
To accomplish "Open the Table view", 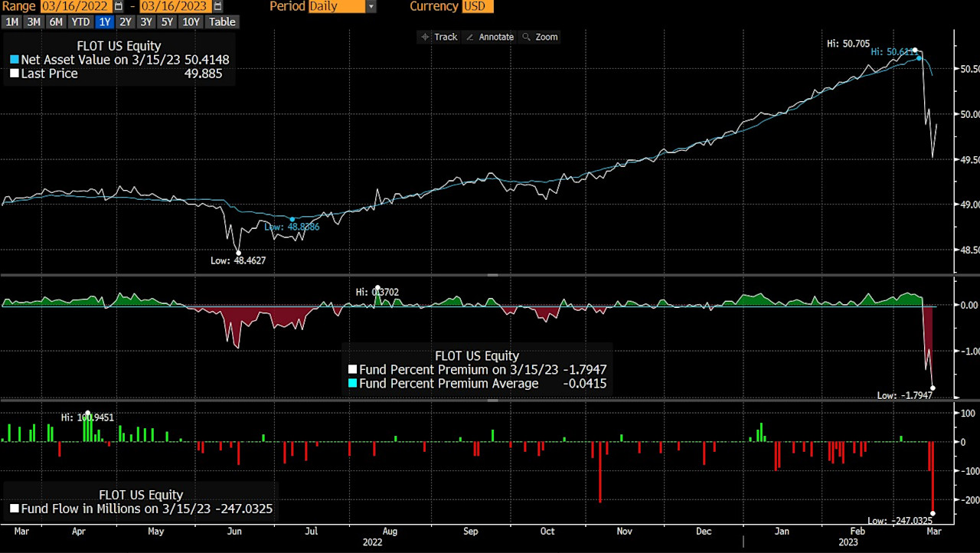I will click(x=222, y=22).
